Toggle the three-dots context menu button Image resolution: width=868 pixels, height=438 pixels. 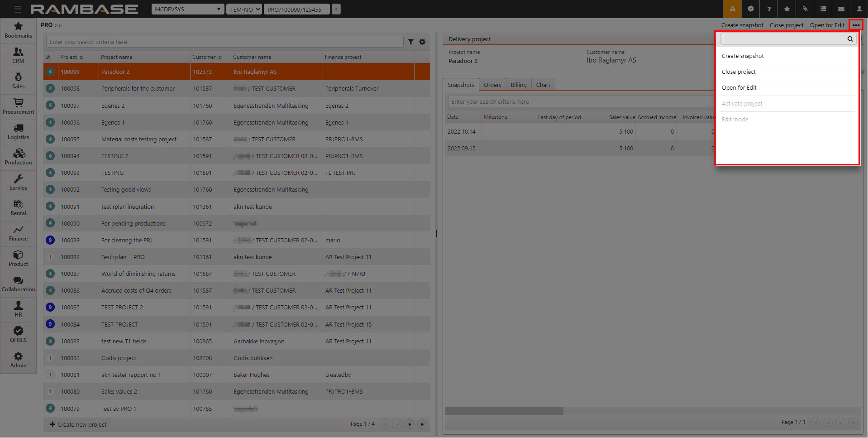click(856, 25)
